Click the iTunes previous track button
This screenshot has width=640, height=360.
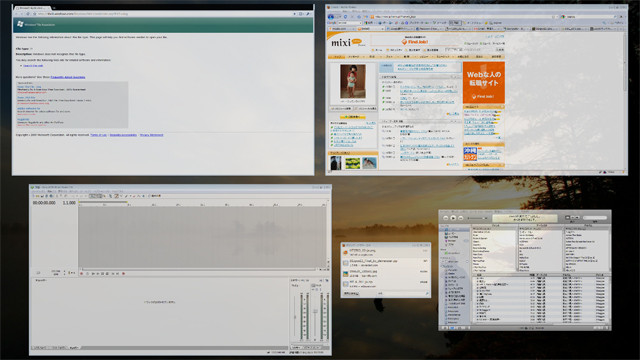445,218
